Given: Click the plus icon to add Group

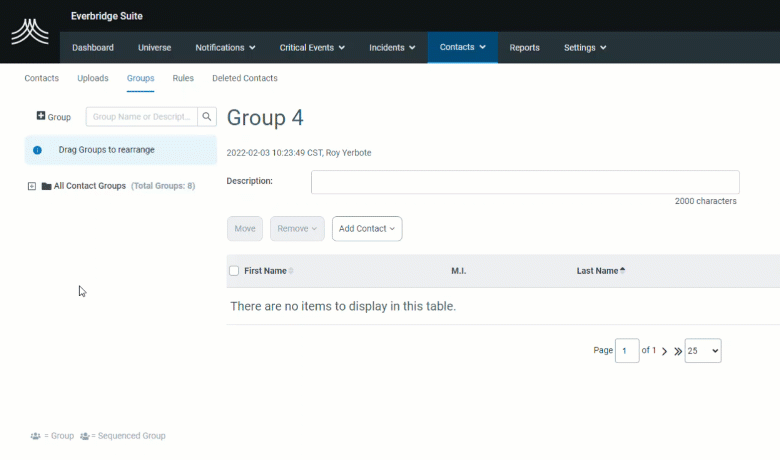Looking at the screenshot, I should point(41,116).
